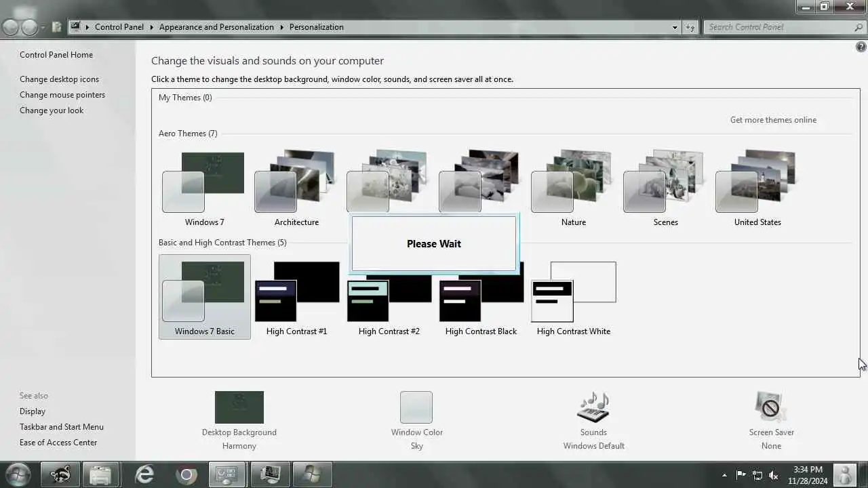Launch Chrome from the taskbar

click(x=186, y=474)
